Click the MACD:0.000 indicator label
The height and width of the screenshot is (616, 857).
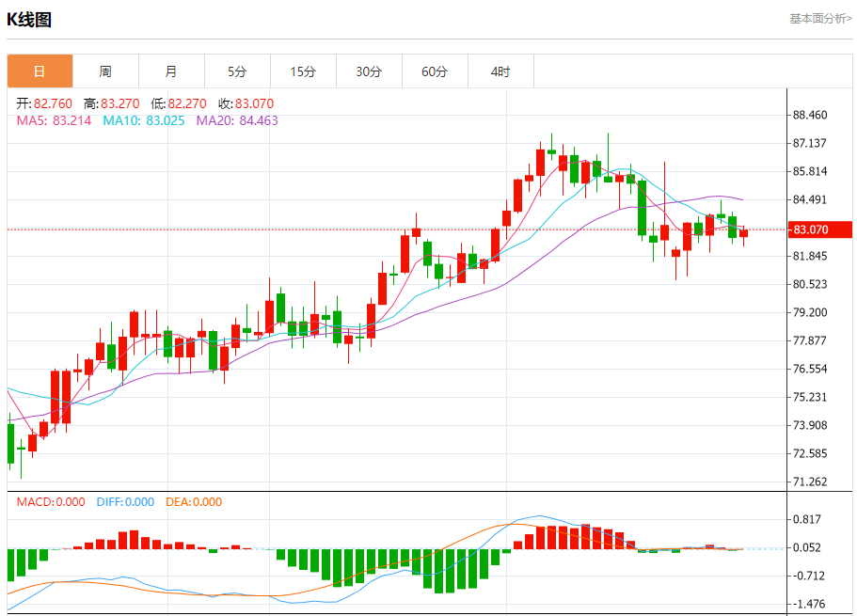point(51,502)
